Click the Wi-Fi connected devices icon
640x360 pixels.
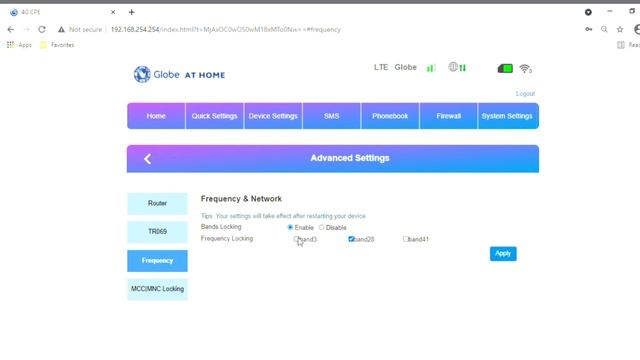[526, 69]
